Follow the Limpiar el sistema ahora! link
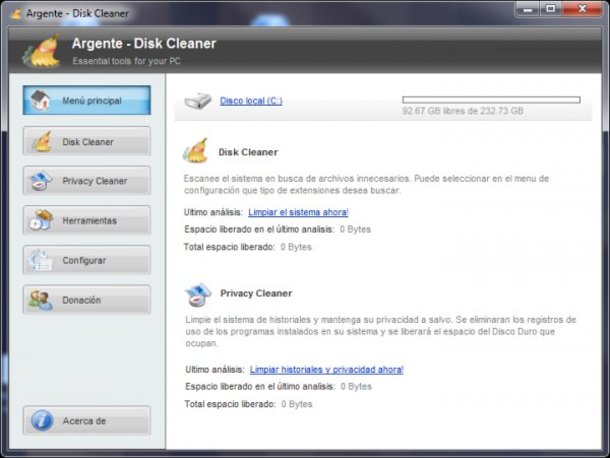Image resolution: width=610 pixels, height=458 pixels. click(x=298, y=212)
